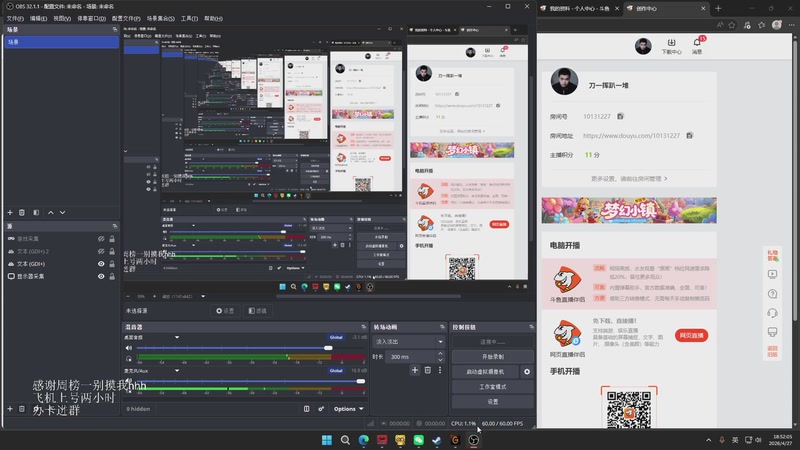
Task: Open the 文件(F) menu
Action: point(15,18)
